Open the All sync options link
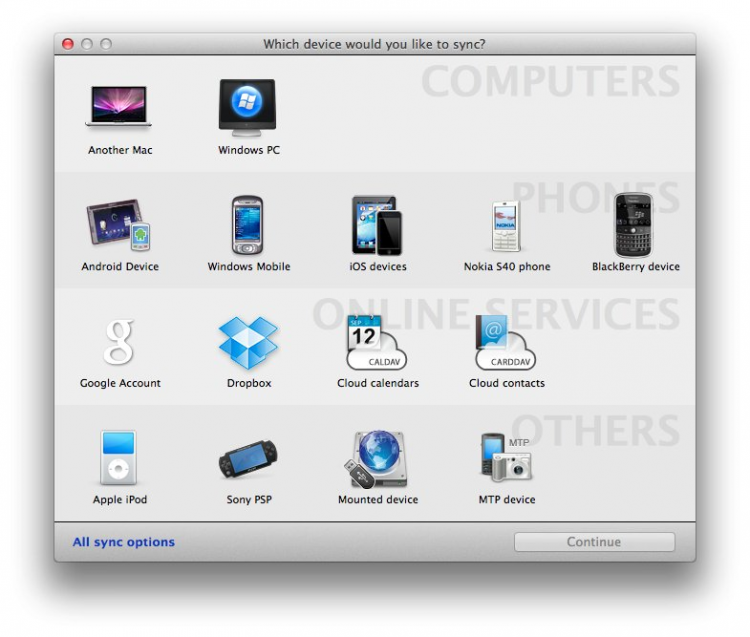 pyautogui.click(x=123, y=542)
